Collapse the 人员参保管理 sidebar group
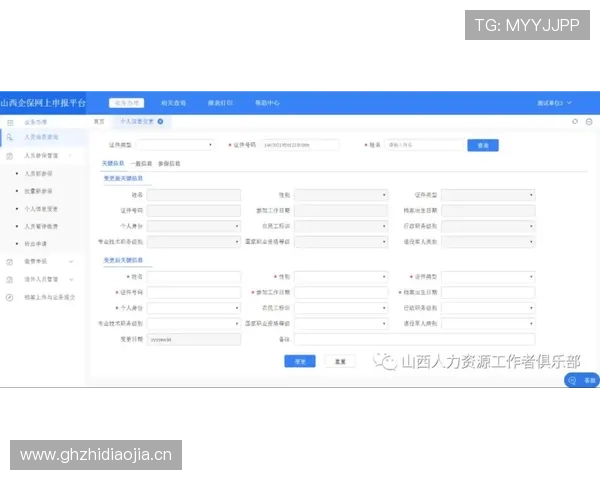This screenshot has width=600, height=480. pos(70,155)
